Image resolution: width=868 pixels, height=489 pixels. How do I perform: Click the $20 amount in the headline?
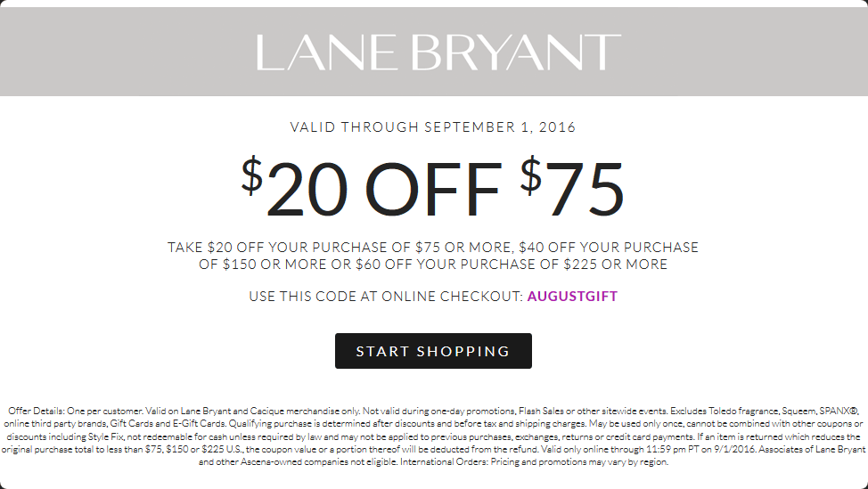coord(296,187)
